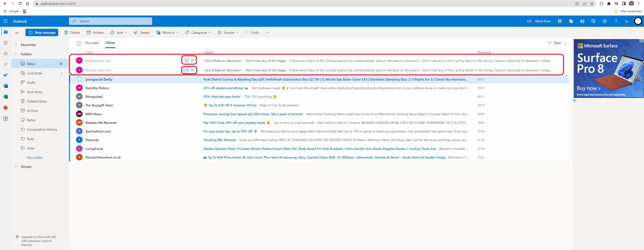Click the Search mail field
This screenshot has height=250, width=644.
[110, 21]
